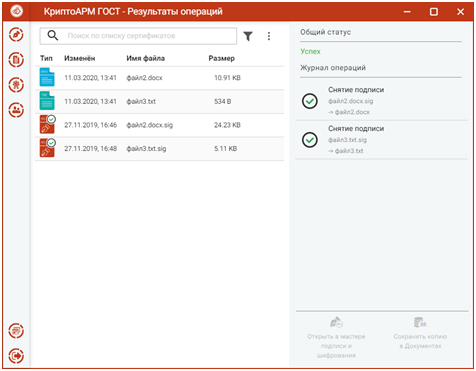This screenshot has width=476, height=371.
Task: Click the КриптоАРМ logo icon in title bar
Action: click(16, 11)
